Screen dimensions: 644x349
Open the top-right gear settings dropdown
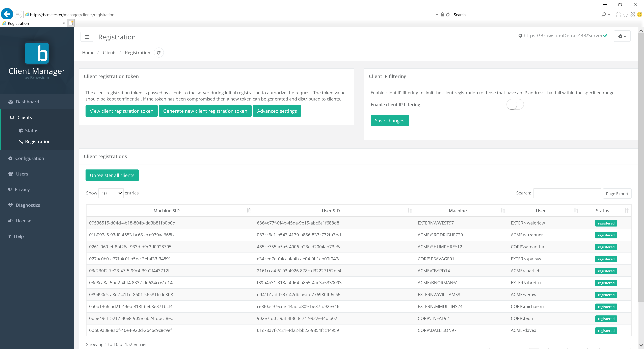click(622, 36)
